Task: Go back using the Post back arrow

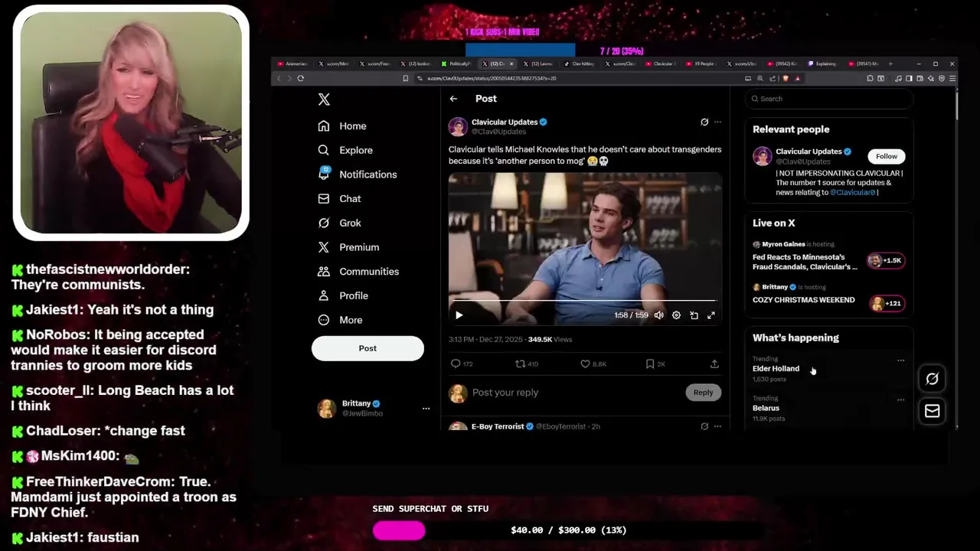Action: pos(453,99)
